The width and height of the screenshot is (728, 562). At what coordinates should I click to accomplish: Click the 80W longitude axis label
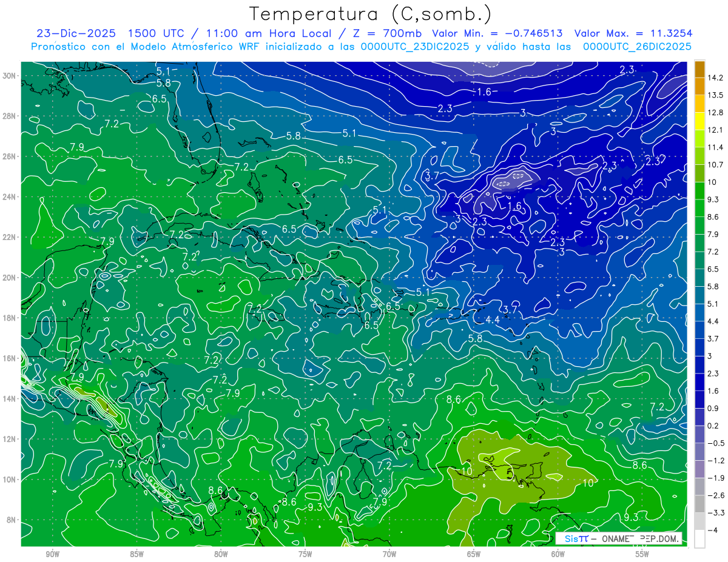click(x=221, y=554)
